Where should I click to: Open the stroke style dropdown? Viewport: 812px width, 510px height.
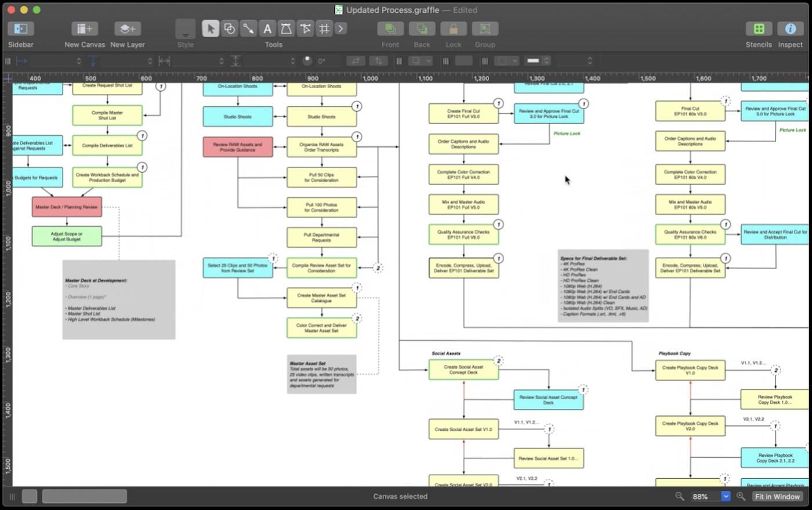point(506,60)
